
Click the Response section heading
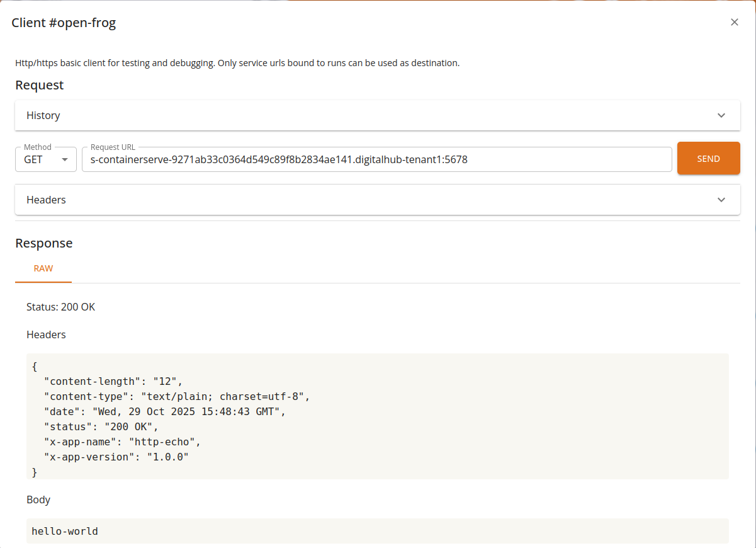point(43,243)
